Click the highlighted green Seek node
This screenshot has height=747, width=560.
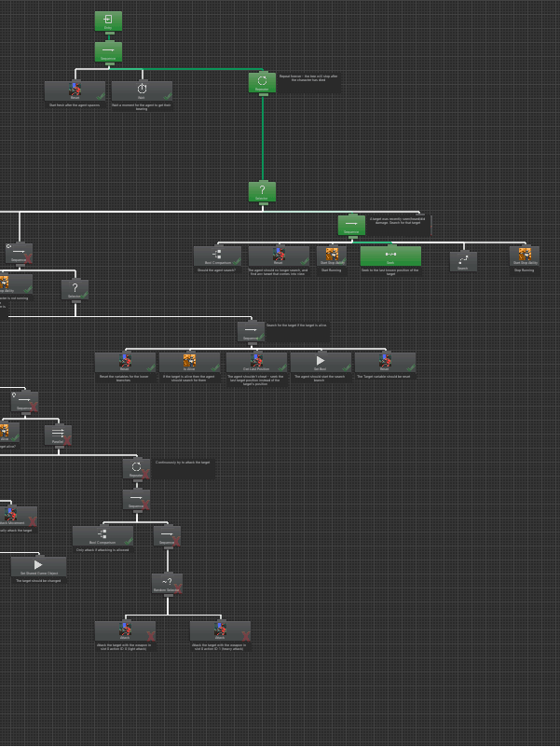click(390, 256)
